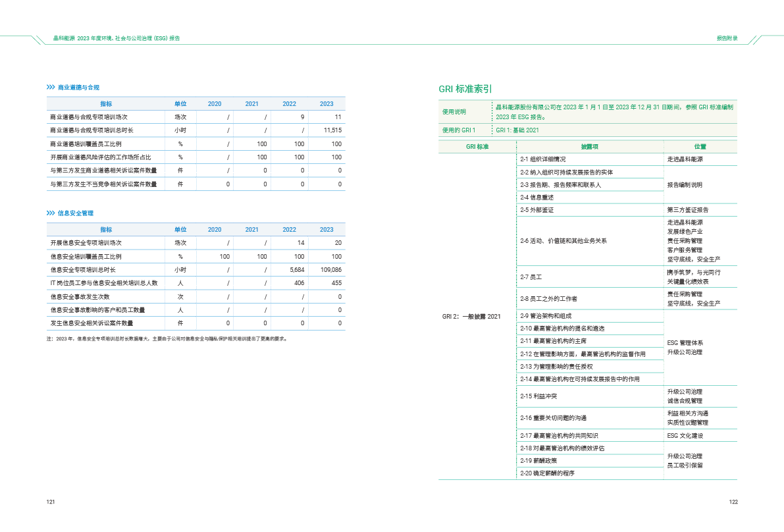Click the 披露项 column header
The image size is (784, 532).
coord(589,147)
